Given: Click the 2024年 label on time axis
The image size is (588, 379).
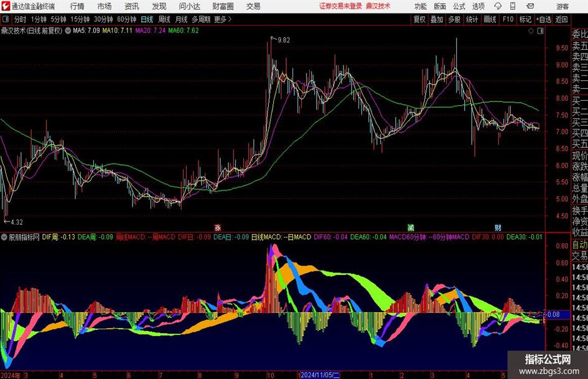Looking at the screenshot, I should pos(11,375).
